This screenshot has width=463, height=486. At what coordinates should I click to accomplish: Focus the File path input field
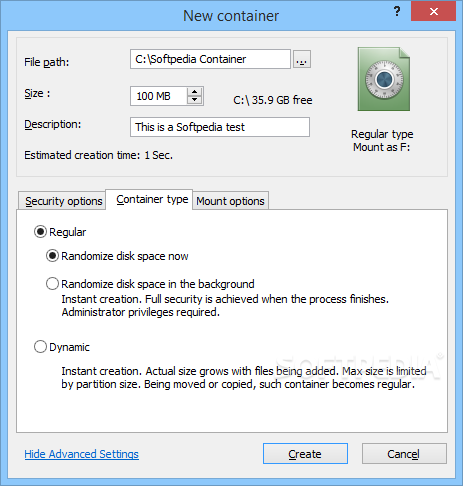pyautogui.click(x=210, y=59)
